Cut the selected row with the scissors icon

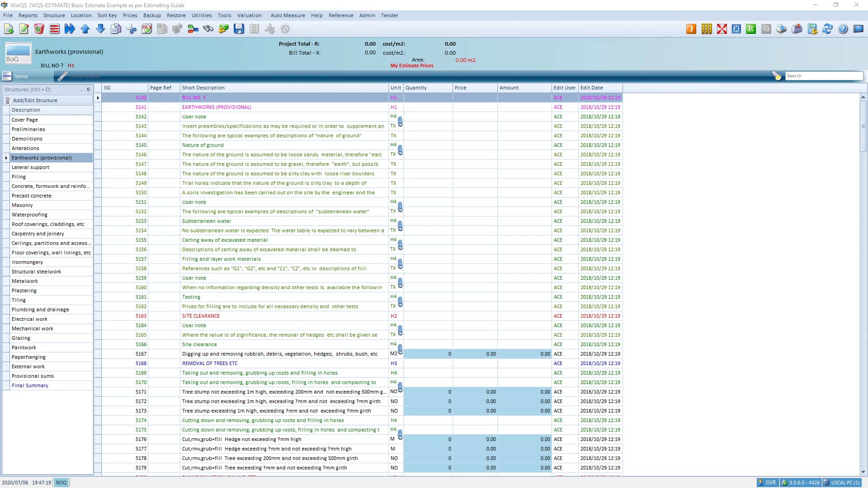(x=132, y=28)
